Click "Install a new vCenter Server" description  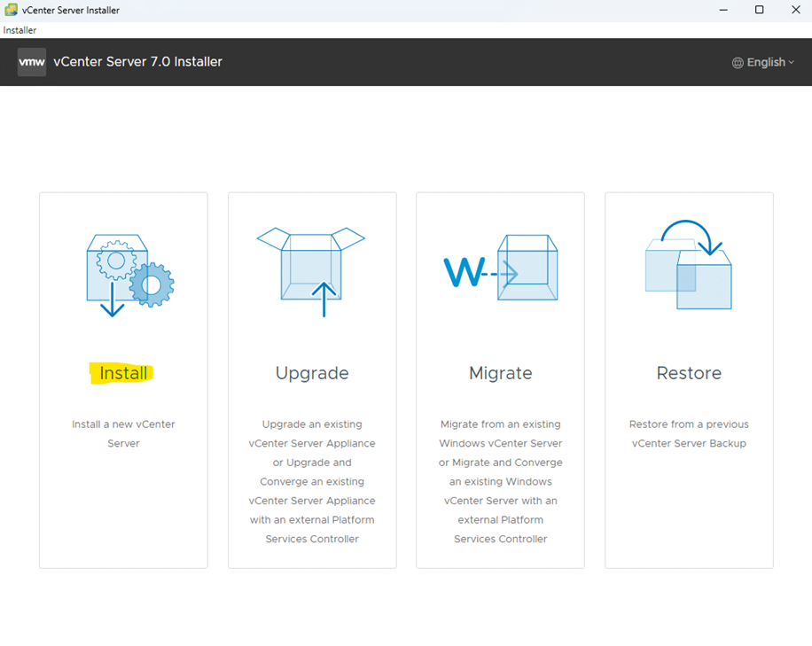coord(123,433)
